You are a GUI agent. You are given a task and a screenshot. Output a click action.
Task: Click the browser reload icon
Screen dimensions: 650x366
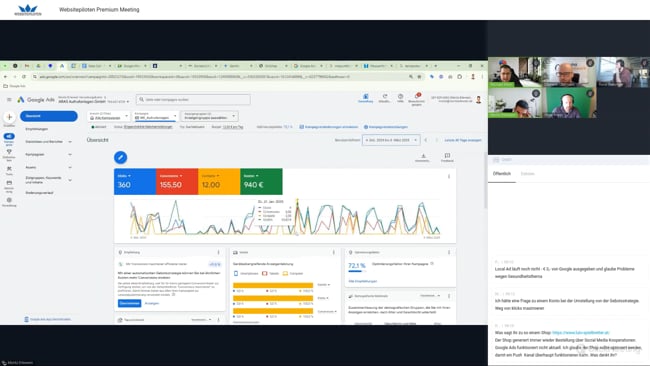pyautogui.click(x=24, y=77)
